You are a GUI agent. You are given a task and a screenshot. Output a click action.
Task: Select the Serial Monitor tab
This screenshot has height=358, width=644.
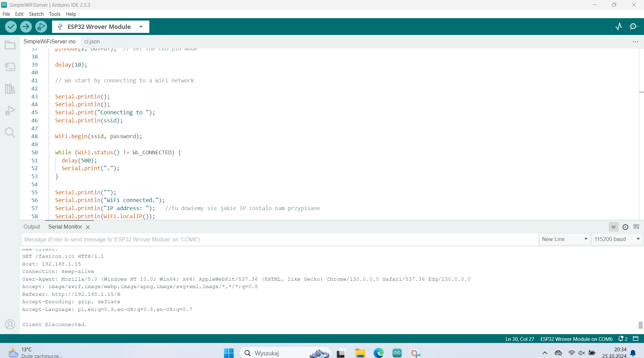(65, 227)
